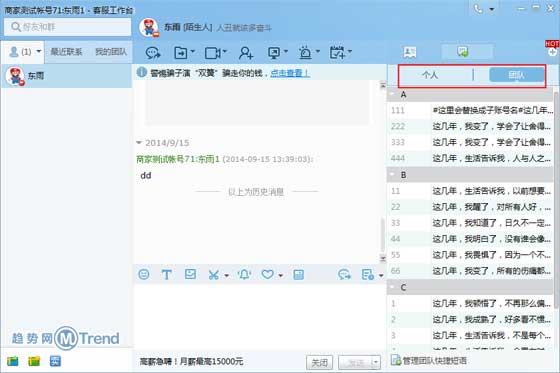Screen dimensions: 560x373
Task: Click the send message button
Action: click(355, 363)
